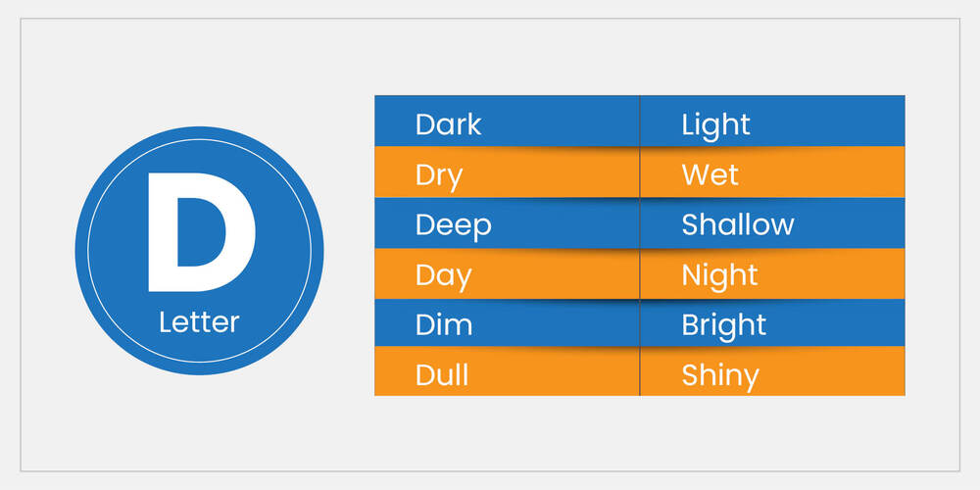Click the blue circle badge edge
Viewport: 980px width, 490px height.
(83, 250)
